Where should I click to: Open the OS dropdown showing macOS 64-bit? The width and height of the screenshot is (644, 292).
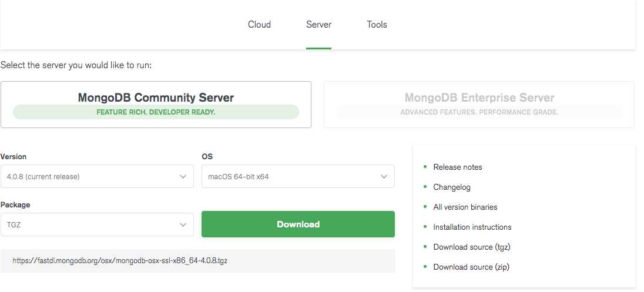pos(298,177)
